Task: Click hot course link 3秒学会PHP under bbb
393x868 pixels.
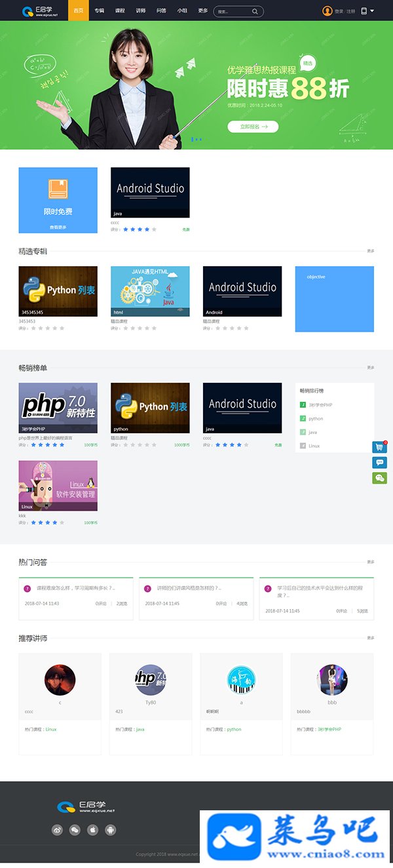Action: (x=329, y=729)
